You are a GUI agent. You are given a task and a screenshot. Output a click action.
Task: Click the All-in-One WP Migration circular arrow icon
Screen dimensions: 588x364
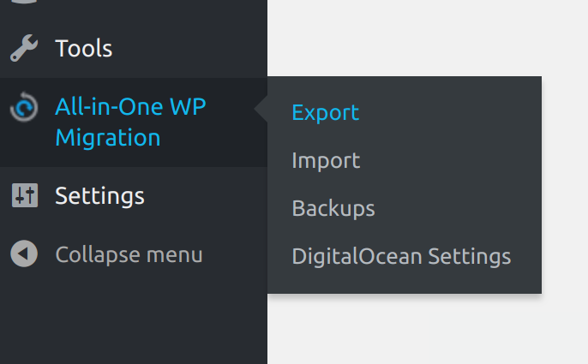(24, 107)
